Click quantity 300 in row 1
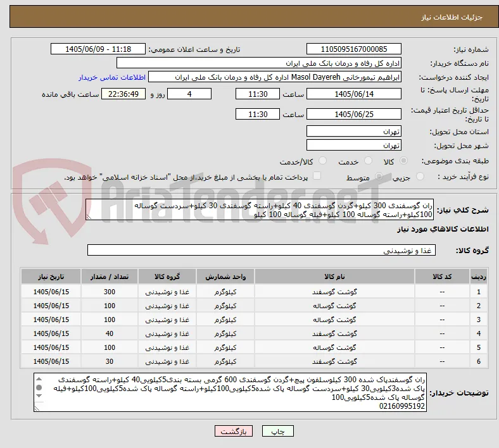 pos(110,292)
